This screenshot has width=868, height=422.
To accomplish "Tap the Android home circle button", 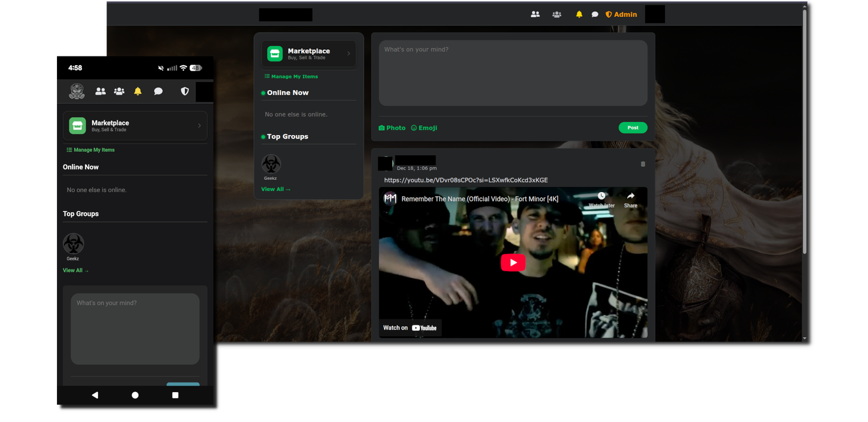I will coord(135,395).
